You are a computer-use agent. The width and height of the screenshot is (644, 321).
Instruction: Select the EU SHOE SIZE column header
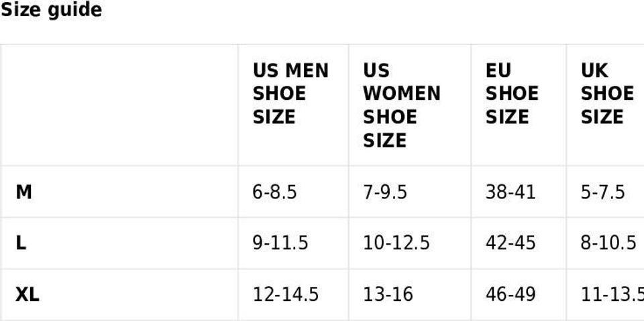511,94
